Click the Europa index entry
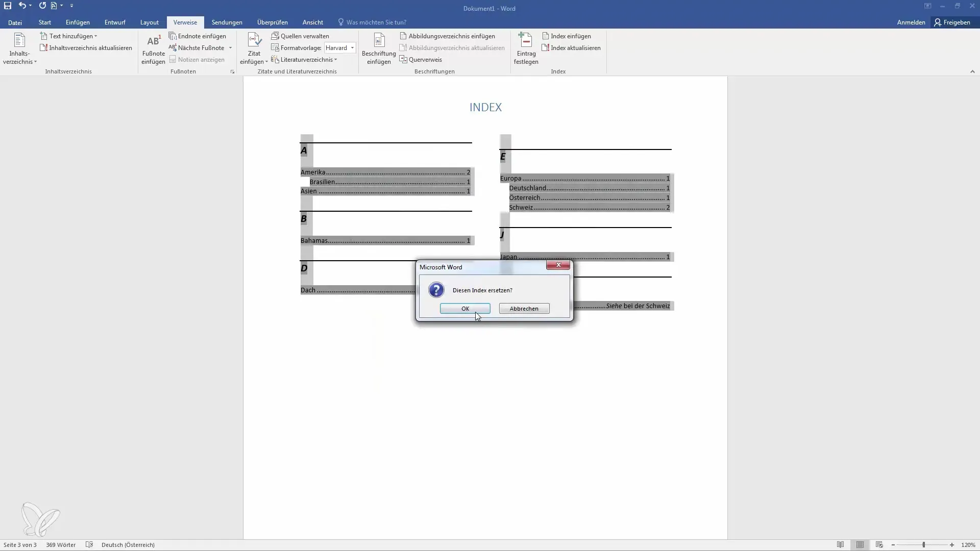The image size is (980, 551). tap(585, 179)
